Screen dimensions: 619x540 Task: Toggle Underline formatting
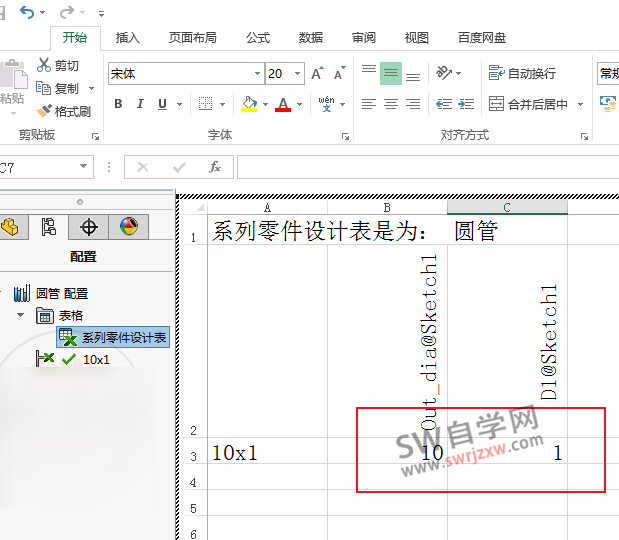point(162,104)
